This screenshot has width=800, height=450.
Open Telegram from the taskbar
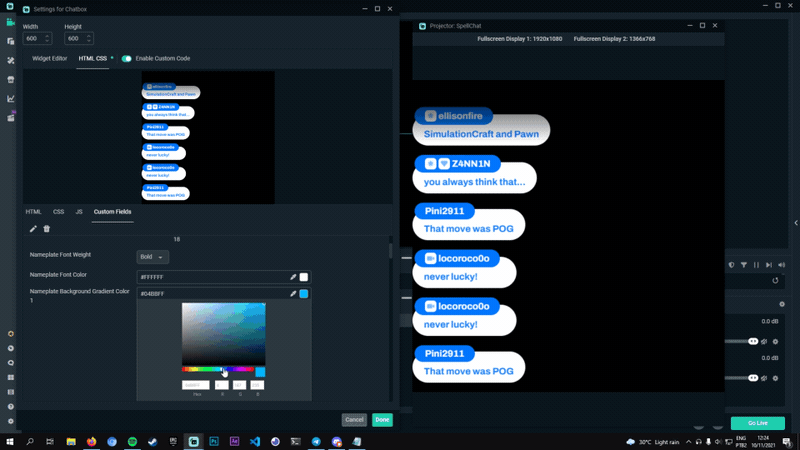point(316,441)
